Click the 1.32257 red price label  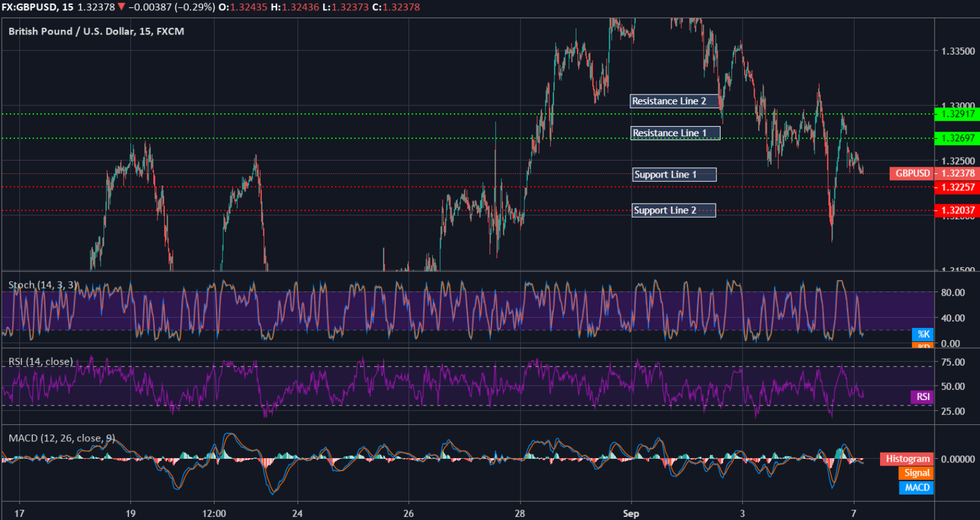click(958, 187)
